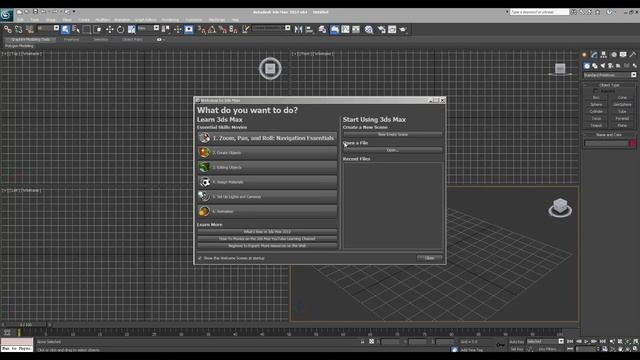The height and width of the screenshot is (360, 640).
Task: Switch to the Object Paint ribbon tab
Action: pyautogui.click(x=133, y=40)
